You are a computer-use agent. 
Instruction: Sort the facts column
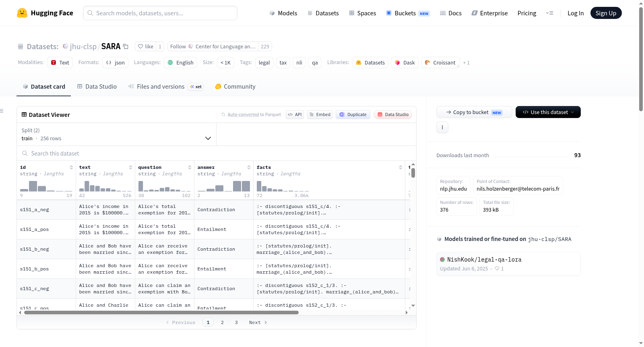[400, 167]
